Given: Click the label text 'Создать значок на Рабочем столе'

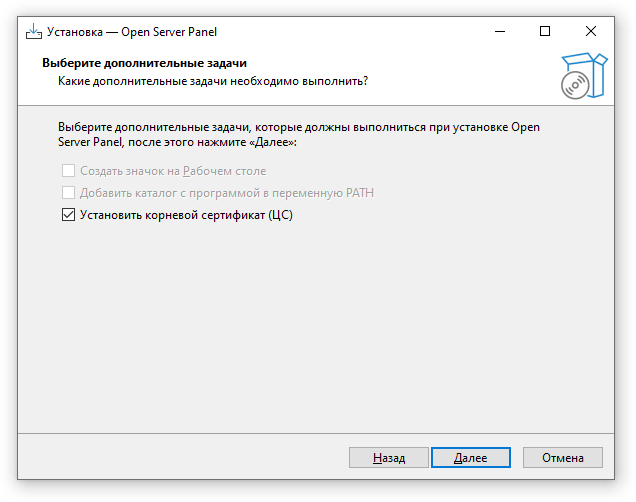Looking at the screenshot, I should coord(173,171).
